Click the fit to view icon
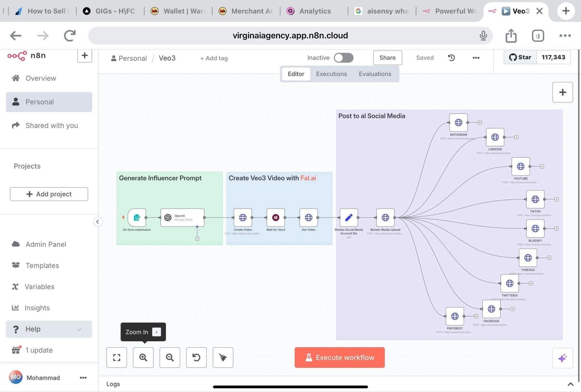This screenshot has width=581, height=392. point(117,357)
